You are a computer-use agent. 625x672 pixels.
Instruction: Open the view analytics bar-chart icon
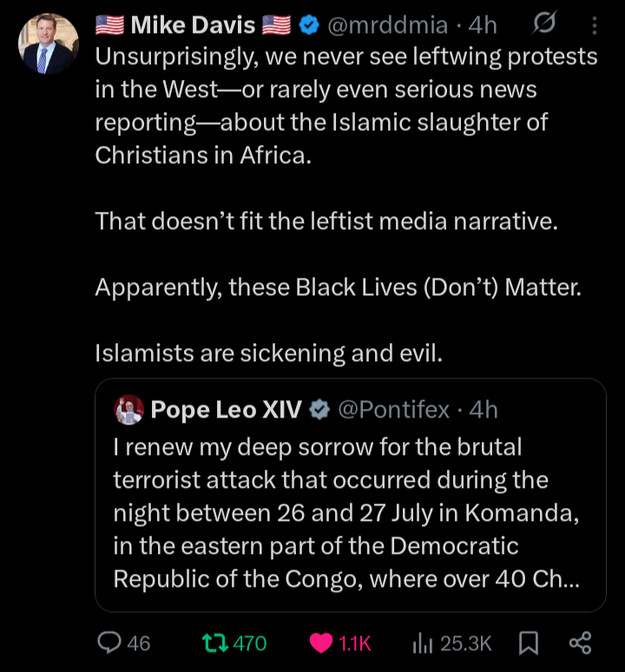pos(423,642)
